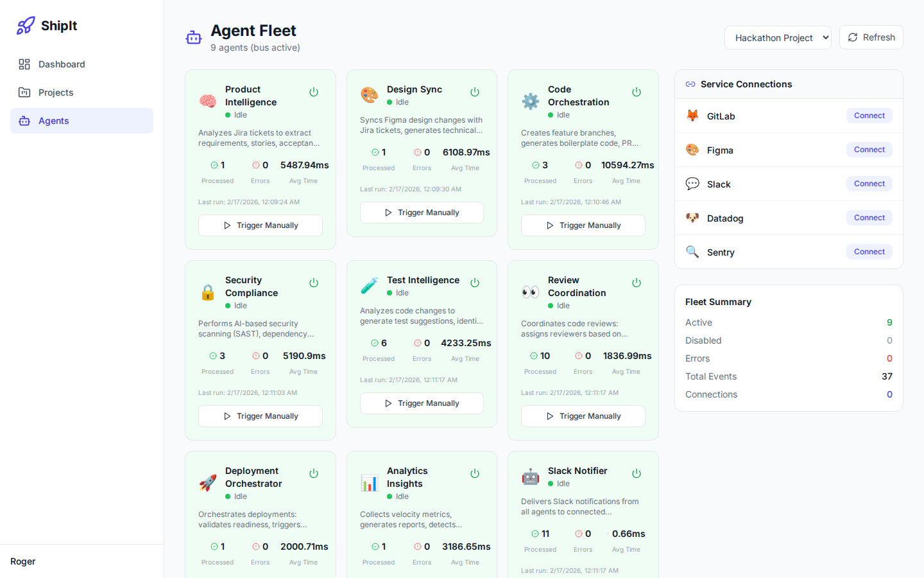Click the Projects folder icon in sidebar
This screenshot has width=924, height=578.
coord(24,92)
